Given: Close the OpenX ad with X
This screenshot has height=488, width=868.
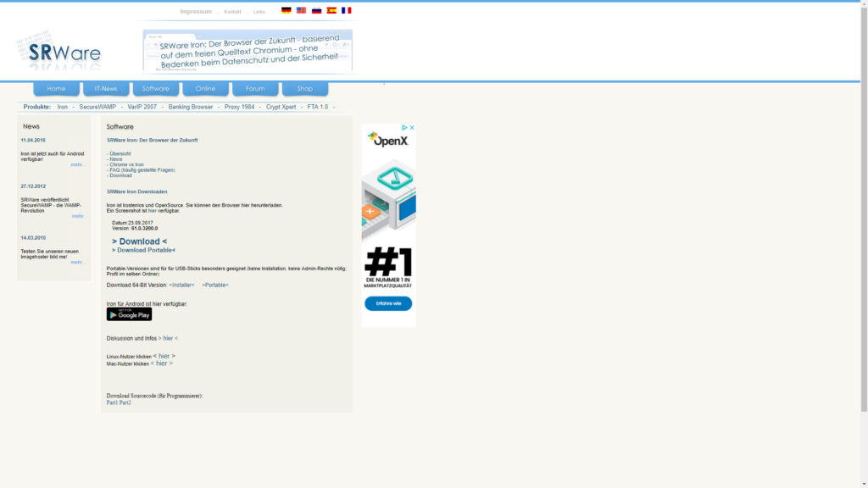Looking at the screenshot, I should tap(412, 127).
